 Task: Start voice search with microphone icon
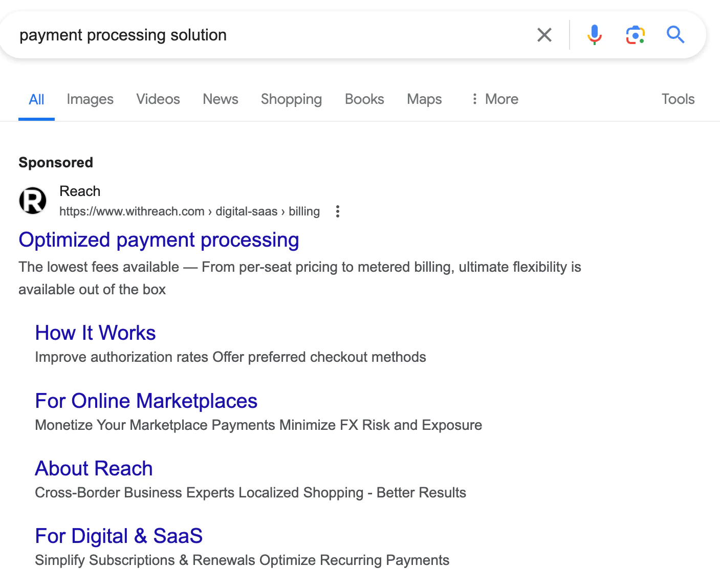(x=594, y=35)
